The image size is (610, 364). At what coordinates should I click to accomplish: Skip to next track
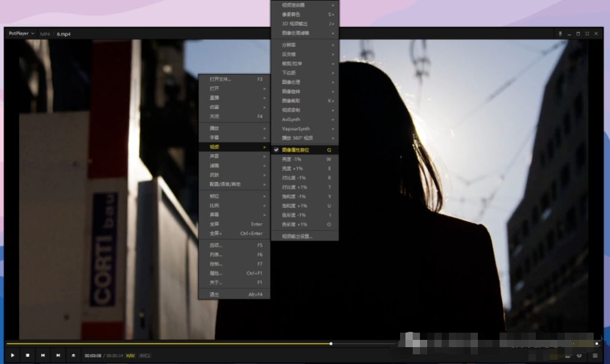pos(58,356)
